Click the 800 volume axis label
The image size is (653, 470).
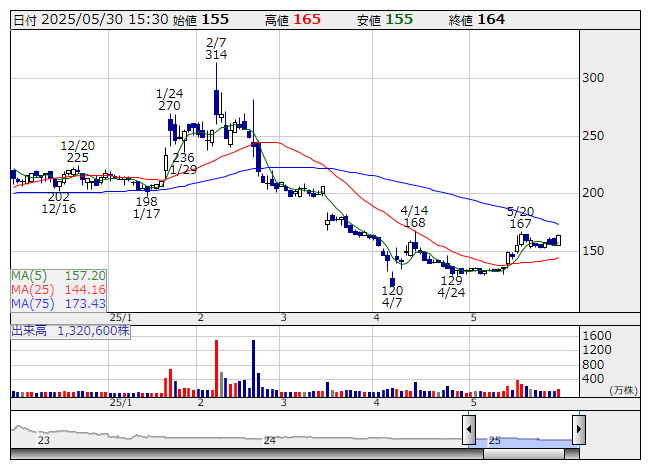point(593,365)
